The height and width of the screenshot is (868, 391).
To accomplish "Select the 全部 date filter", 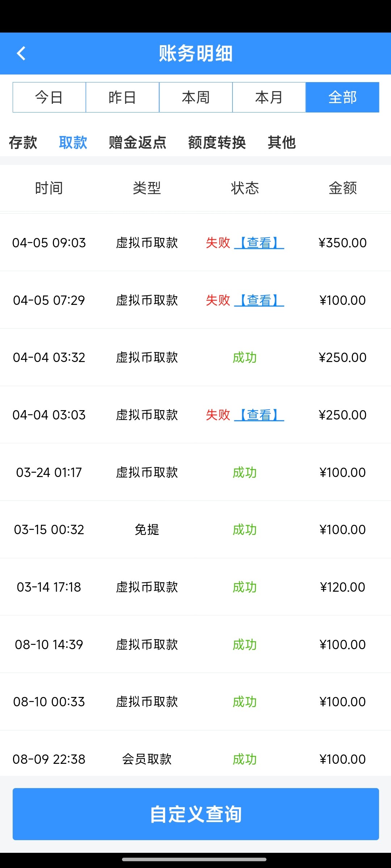I will point(342,97).
